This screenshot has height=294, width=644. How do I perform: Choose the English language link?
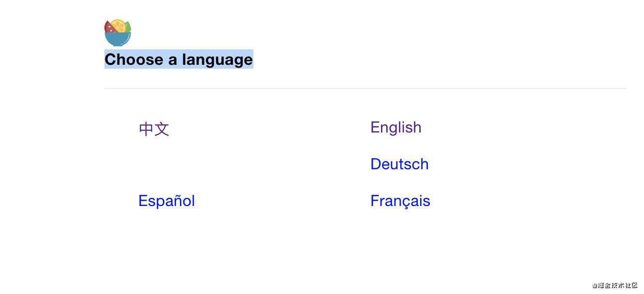click(x=395, y=127)
